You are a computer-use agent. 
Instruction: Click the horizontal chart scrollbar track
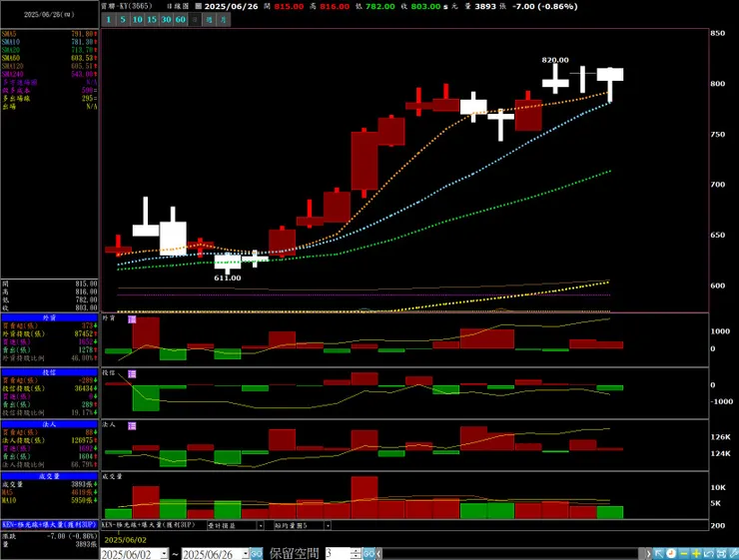[511, 554]
